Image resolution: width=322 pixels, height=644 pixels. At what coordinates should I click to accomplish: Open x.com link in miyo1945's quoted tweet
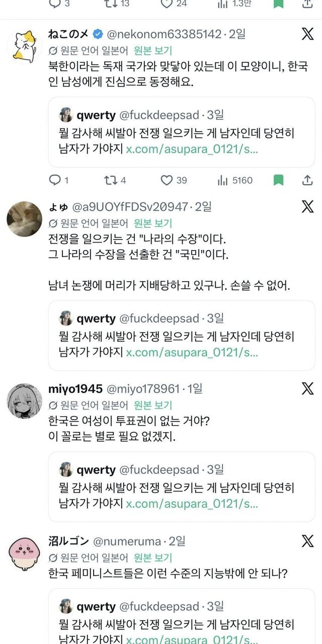pyautogui.click(x=192, y=504)
